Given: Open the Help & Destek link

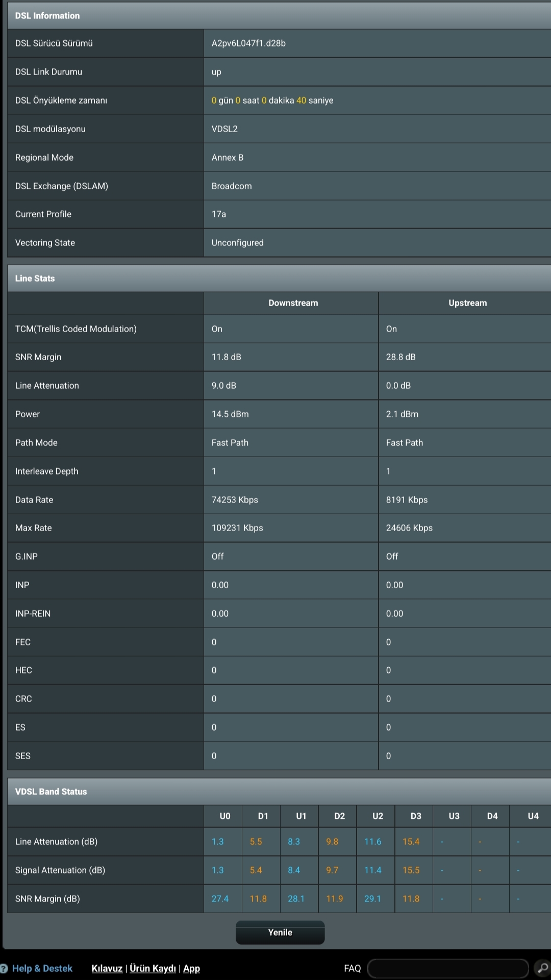Looking at the screenshot, I should pos(42,968).
